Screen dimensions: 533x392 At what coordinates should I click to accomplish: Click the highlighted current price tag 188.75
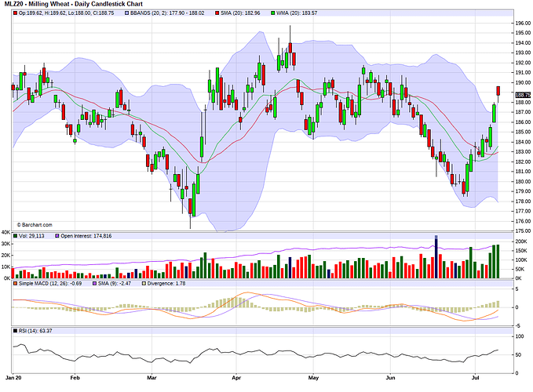tap(522, 95)
